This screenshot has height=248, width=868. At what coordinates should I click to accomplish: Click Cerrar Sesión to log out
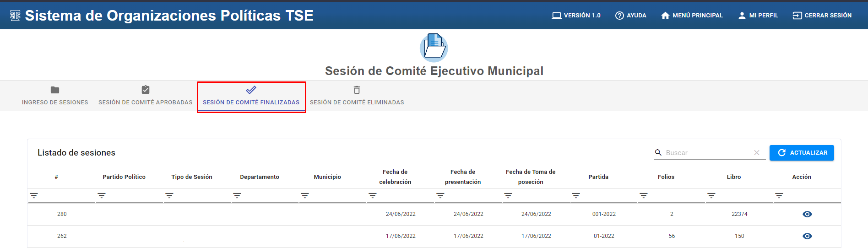tap(822, 16)
